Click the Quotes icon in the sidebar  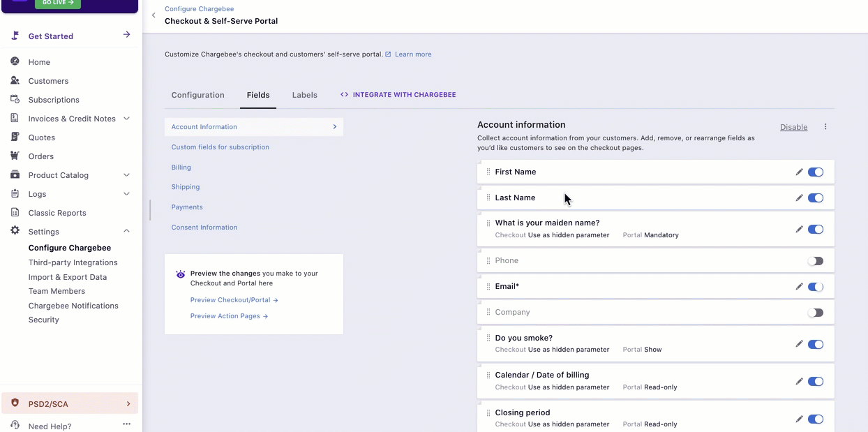(x=15, y=137)
